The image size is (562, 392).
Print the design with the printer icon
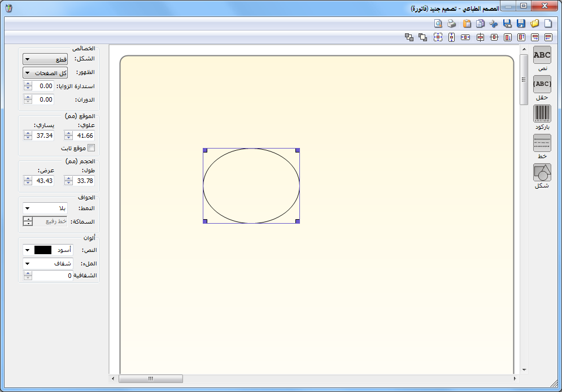click(452, 24)
